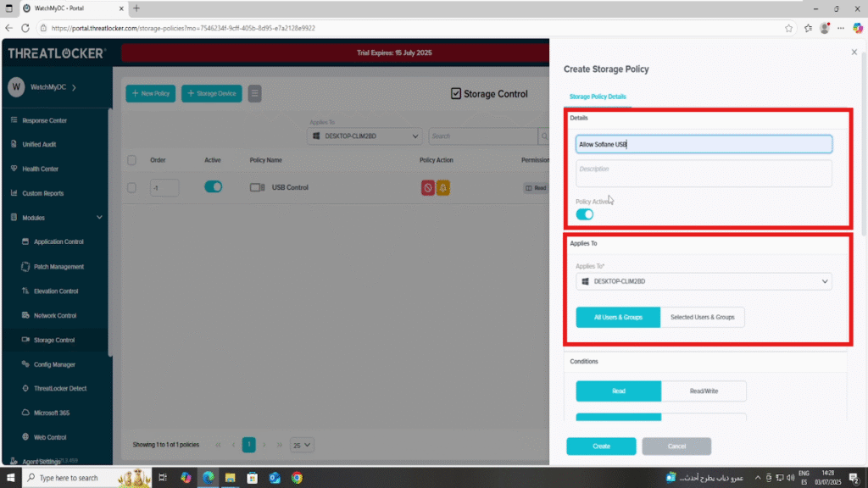
Task: Click the policy Search field
Action: (482, 136)
